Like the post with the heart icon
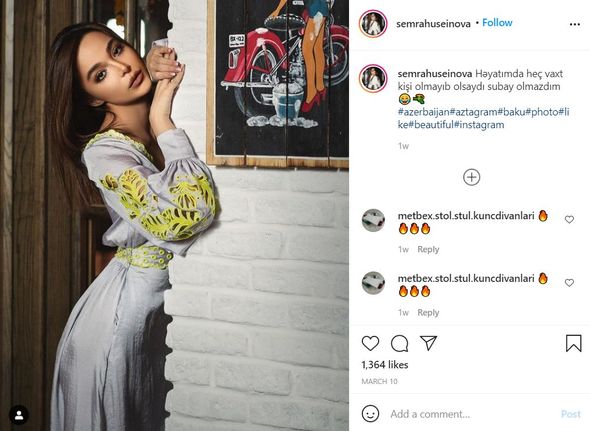Image resolution: width=590 pixels, height=431 pixels. 370,343
